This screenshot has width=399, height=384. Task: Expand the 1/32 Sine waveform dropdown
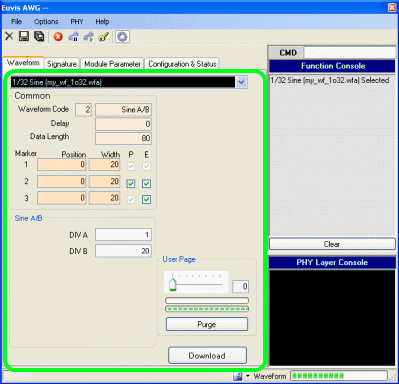point(241,82)
